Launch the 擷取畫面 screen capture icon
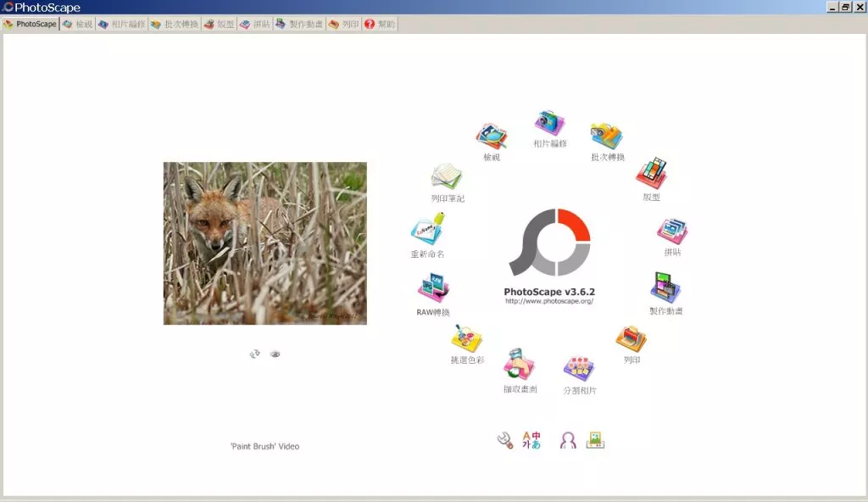This screenshot has height=502, width=868. click(x=520, y=365)
